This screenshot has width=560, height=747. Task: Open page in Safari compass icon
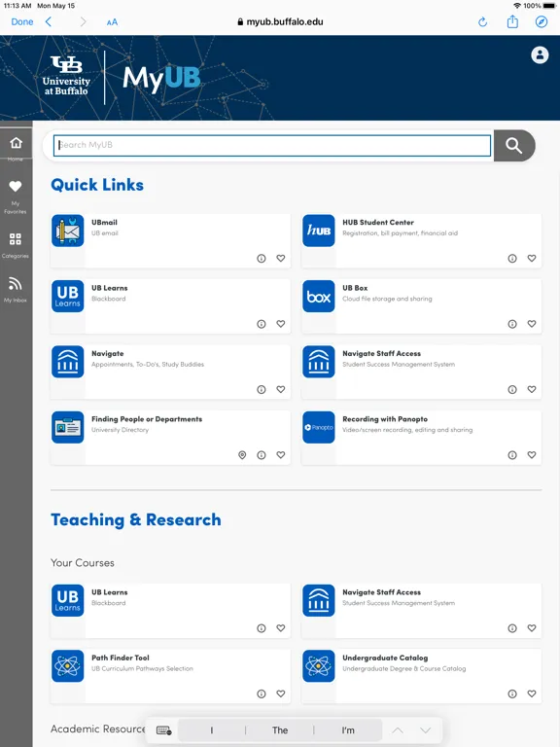coord(542,22)
